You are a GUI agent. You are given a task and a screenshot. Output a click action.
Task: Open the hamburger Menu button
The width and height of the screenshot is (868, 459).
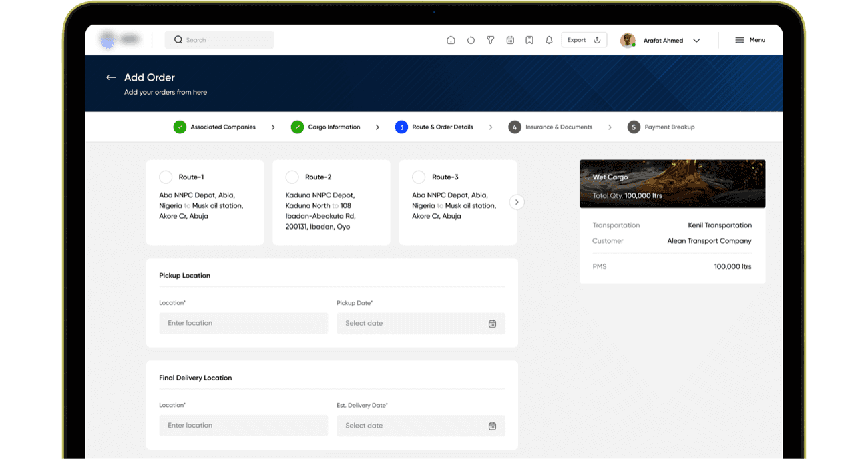750,40
